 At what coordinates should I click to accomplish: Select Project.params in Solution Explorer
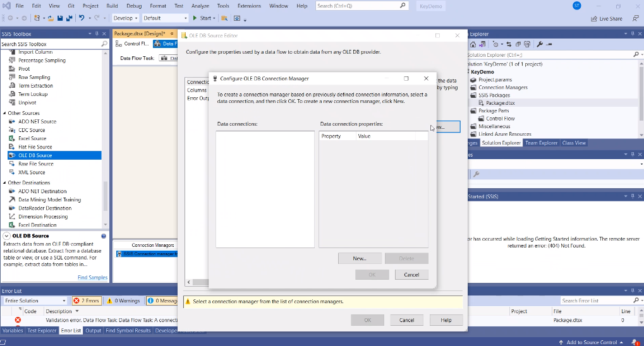tap(495, 80)
